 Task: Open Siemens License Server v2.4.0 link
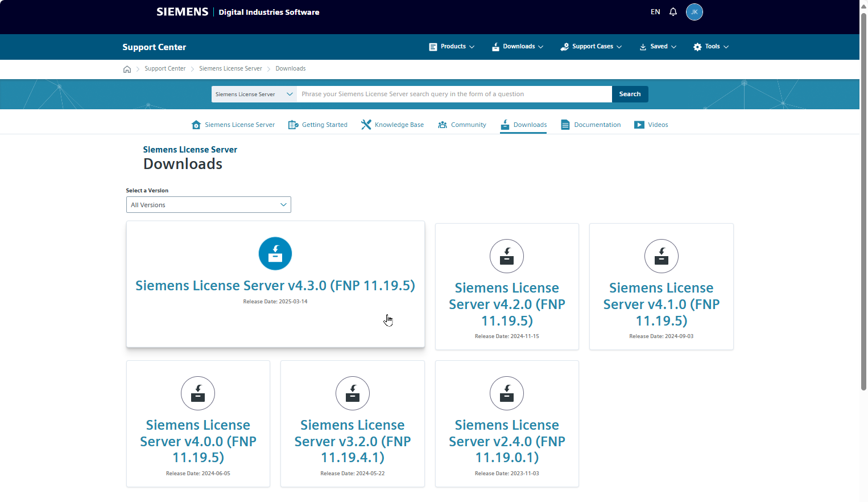507,442
